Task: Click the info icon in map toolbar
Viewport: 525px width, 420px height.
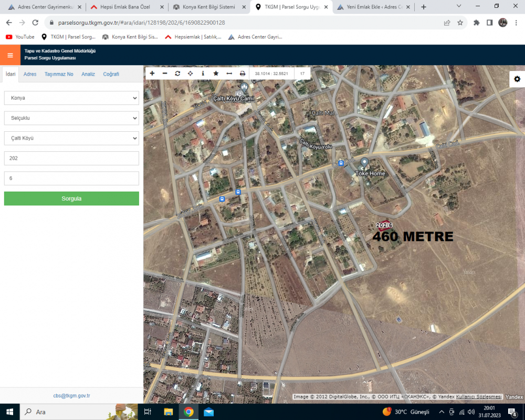Action: [x=203, y=73]
